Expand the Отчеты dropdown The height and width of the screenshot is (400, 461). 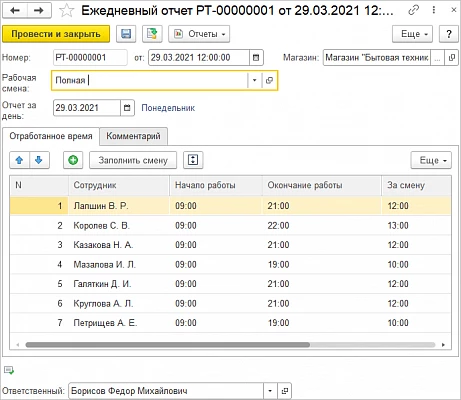pyautogui.click(x=199, y=34)
